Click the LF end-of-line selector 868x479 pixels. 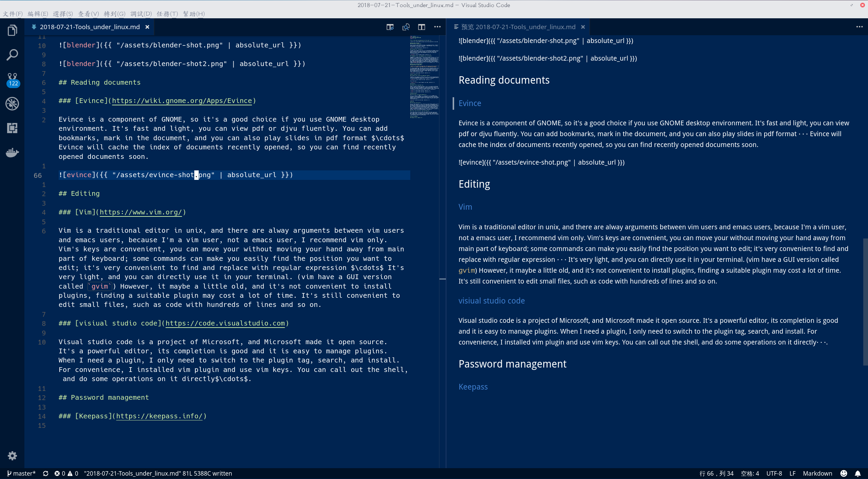pos(792,474)
